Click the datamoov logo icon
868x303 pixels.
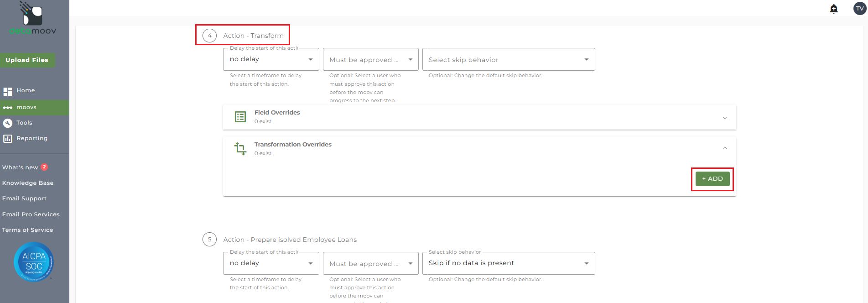tap(32, 15)
